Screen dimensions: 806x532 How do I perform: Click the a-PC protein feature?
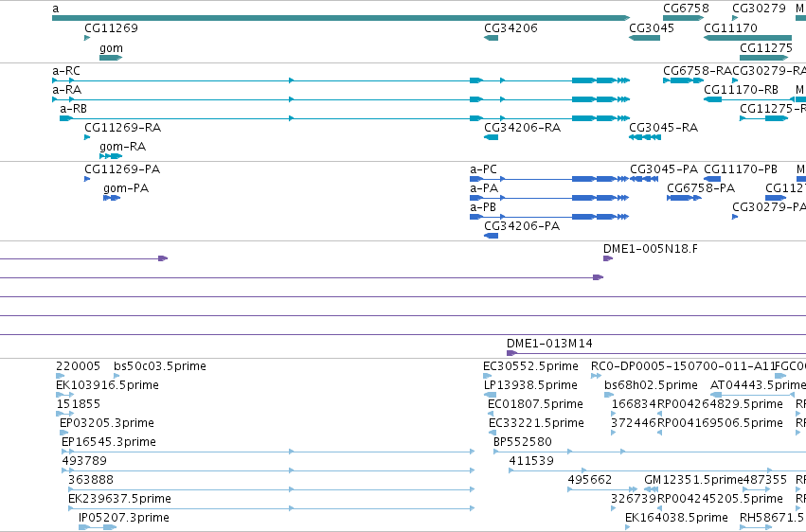coord(549,179)
